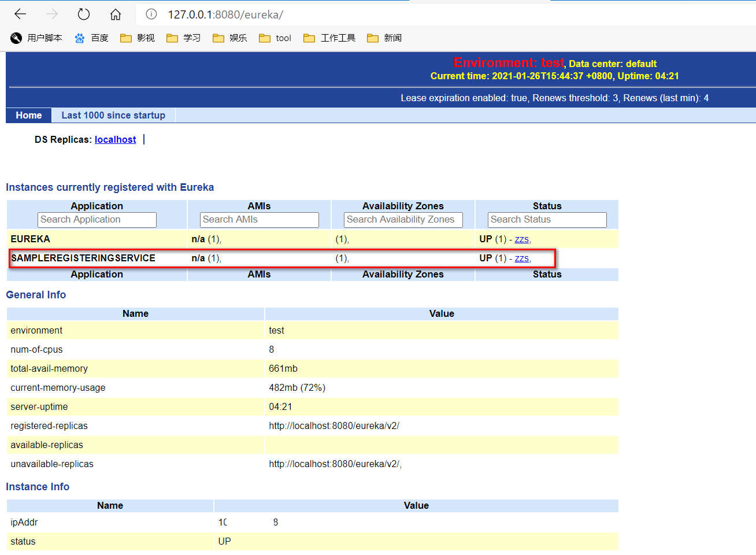The height and width of the screenshot is (555, 756).
Task: Select the SAMPLEREGISTERINGSERVICE application name
Action: coord(83,258)
